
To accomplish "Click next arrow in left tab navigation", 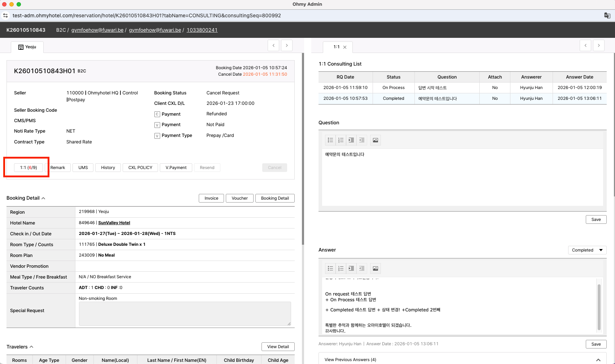I will tap(287, 45).
